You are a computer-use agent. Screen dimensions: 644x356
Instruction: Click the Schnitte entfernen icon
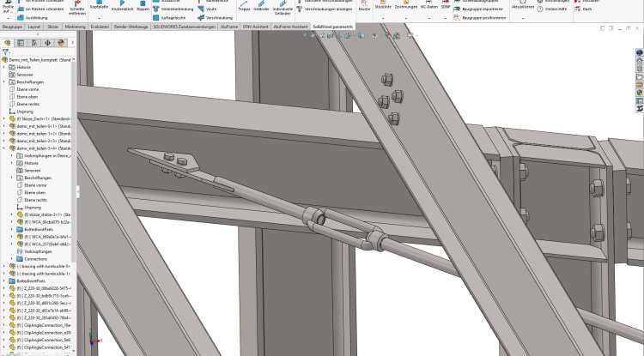point(76,9)
